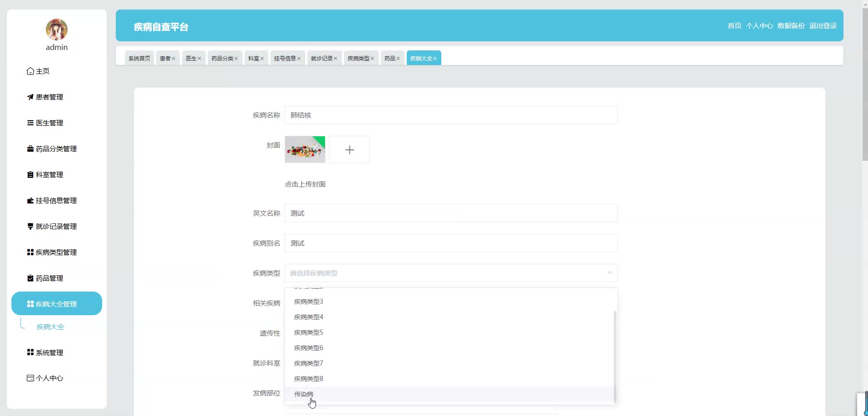Close the 科室 tab

pyautogui.click(x=262, y=59)
